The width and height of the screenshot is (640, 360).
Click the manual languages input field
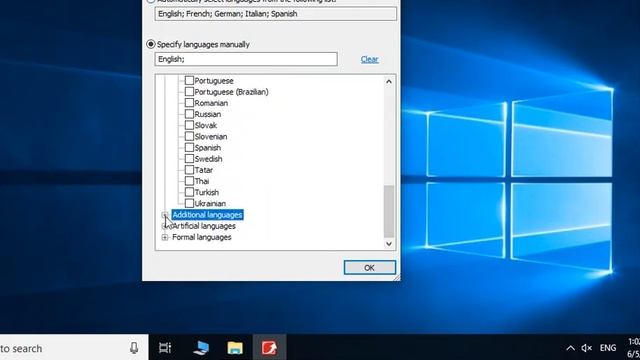pos(246,59)
